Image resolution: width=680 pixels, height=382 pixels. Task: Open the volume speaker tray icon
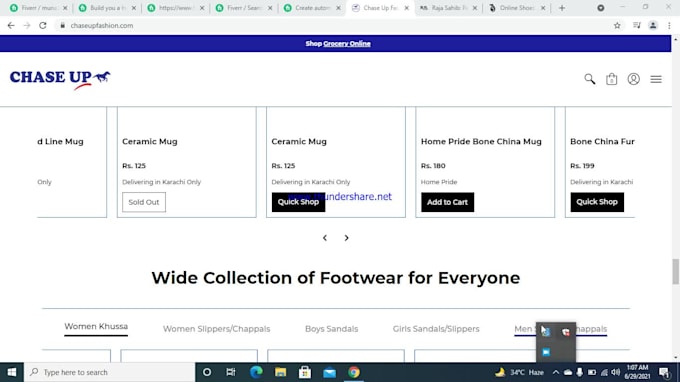point(616,372)
